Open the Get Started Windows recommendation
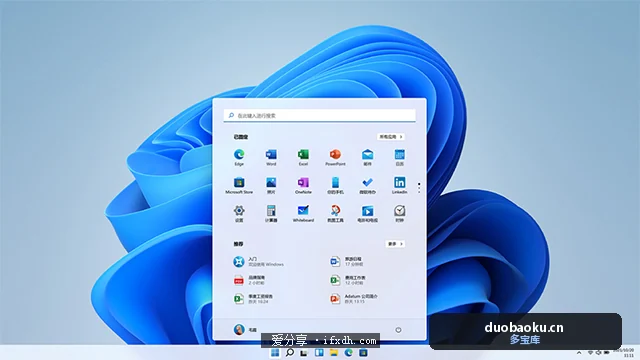 tap(259, 261)
